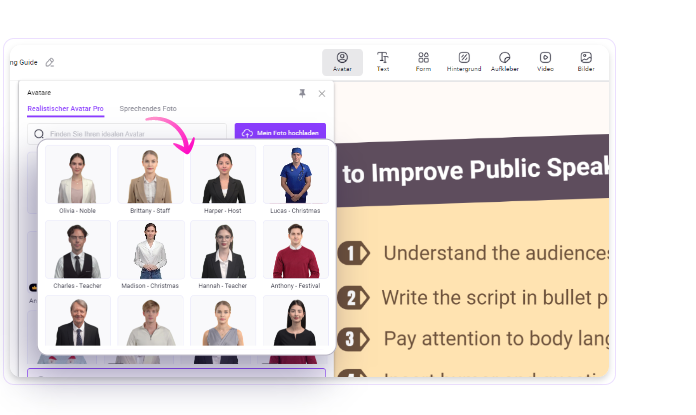This screenshot has height=415, width=696.
Task: Select the Text tool icon
Action: [383, 62]
